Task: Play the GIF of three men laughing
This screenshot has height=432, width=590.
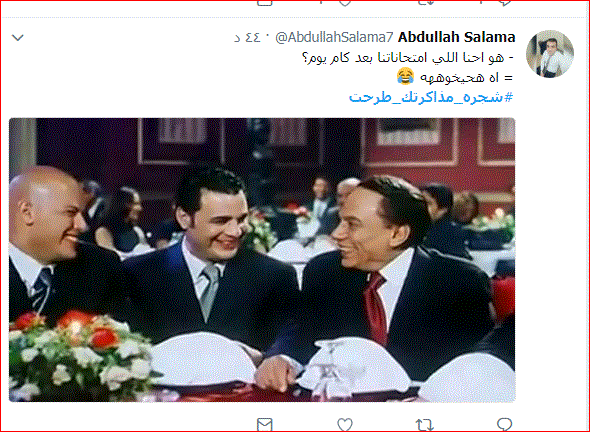Action: 262,260
